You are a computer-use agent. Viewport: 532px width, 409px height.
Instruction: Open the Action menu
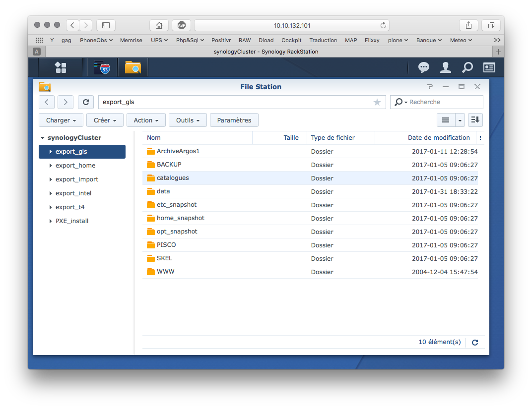tap(146, 120)
